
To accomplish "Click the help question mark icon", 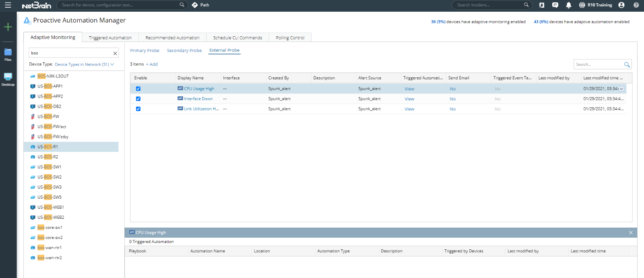I will tap(636, 5).
